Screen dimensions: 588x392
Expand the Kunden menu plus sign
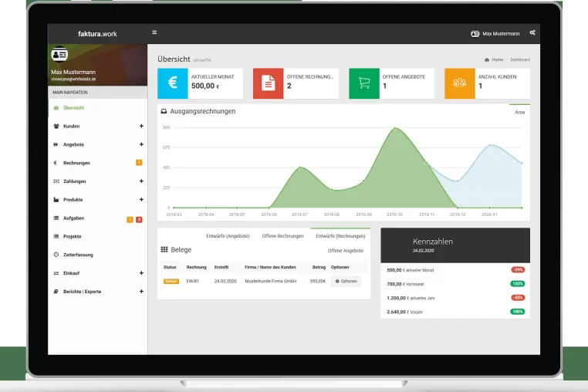pyautogui.click(x=141, y=126)
